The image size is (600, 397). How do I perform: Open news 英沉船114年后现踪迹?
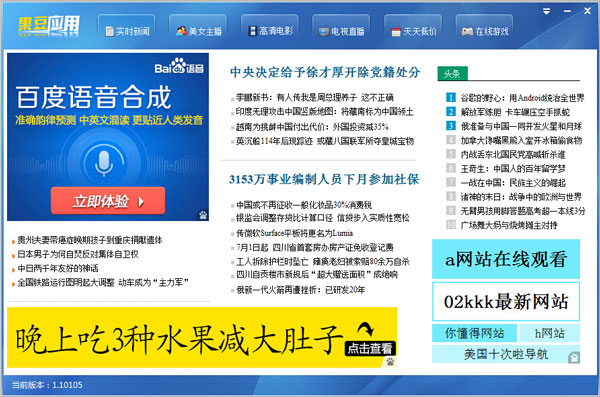click(325, 141)
